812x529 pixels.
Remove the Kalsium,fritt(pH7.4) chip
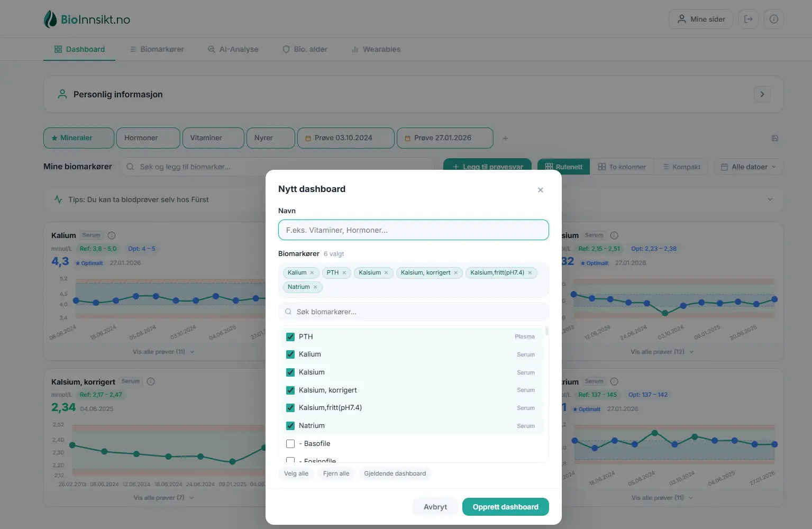[530, 273]
